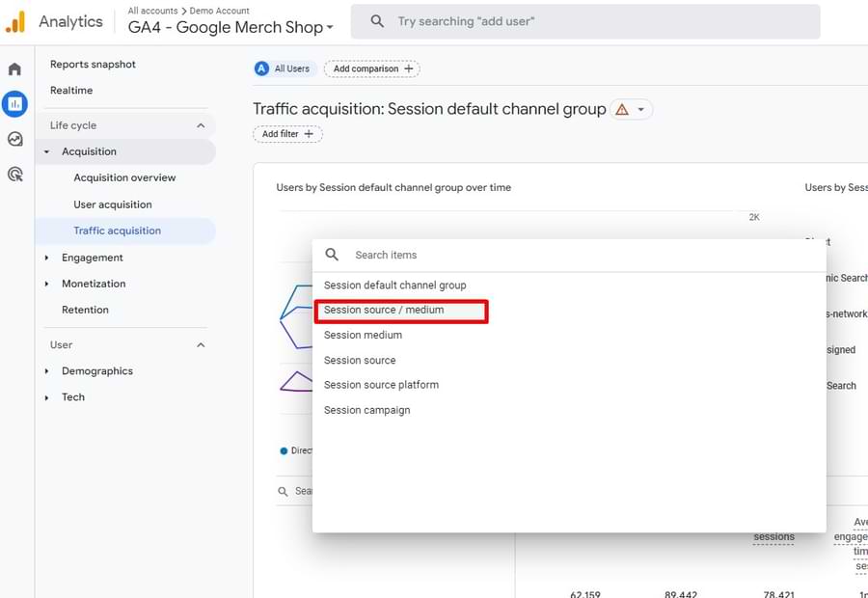Click the All accounts breadcrumb
This screenshot has height=598, width=868.
pyautogui.click(x=152, y=11)
